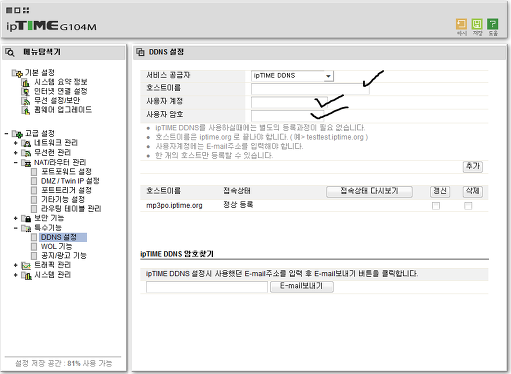Viewport: 511px width, 374px height.
Task: Collapse the 특수기능 tree node
Action: 15,228
